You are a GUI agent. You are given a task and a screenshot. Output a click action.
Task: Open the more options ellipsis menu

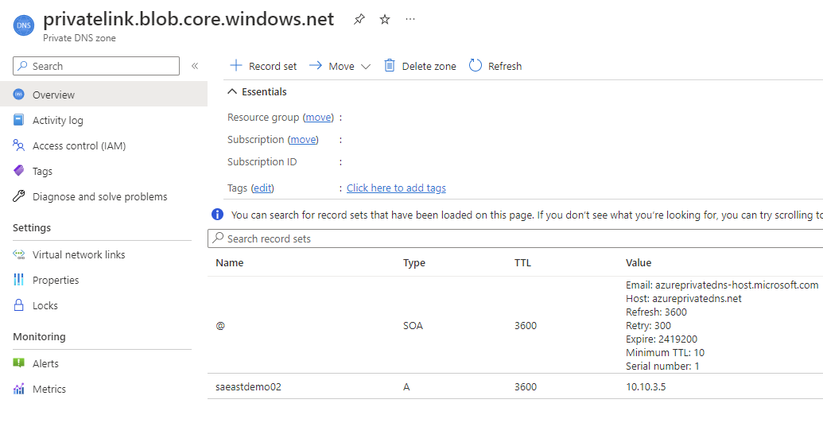410,19
